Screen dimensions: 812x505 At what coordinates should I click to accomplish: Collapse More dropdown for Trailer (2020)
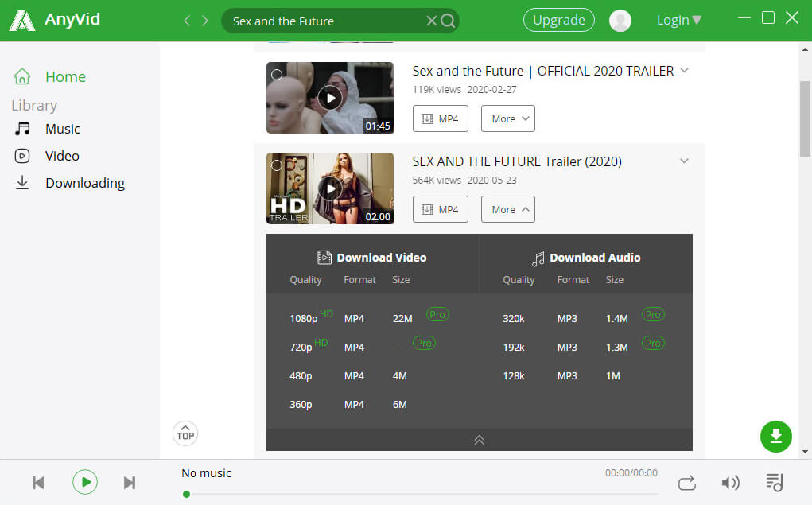pyautogui.click(x=508, y=209)
